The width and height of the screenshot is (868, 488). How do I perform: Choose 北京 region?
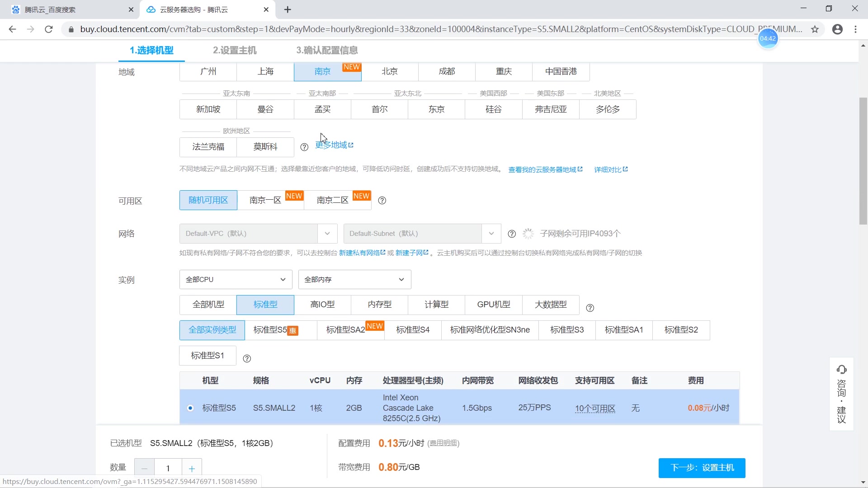pos(390,71)
